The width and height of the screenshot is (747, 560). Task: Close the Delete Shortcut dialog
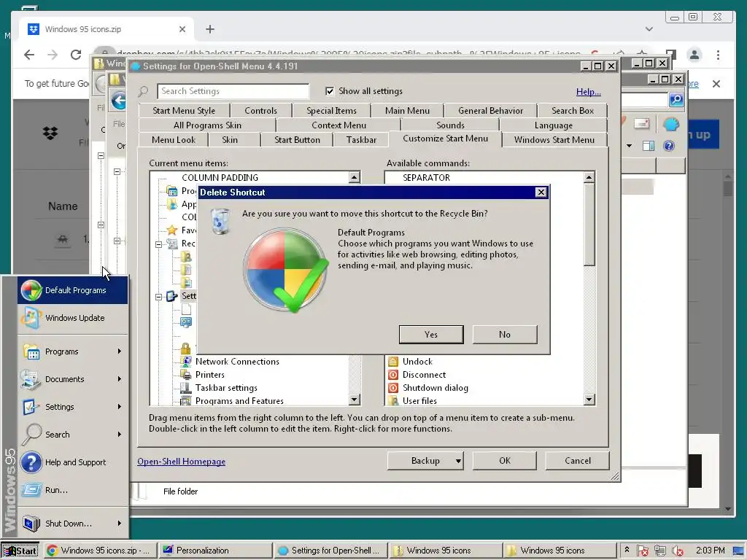click(541, 192)
